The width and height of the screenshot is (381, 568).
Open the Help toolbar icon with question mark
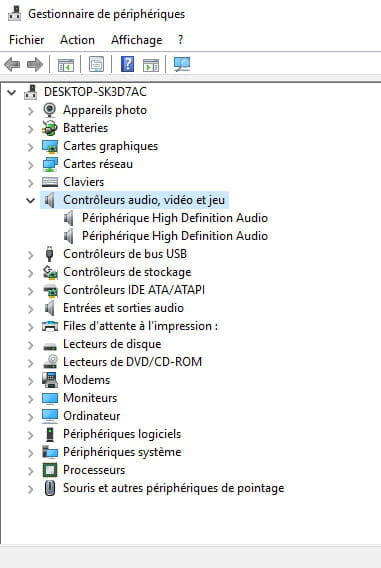[127, 64]
